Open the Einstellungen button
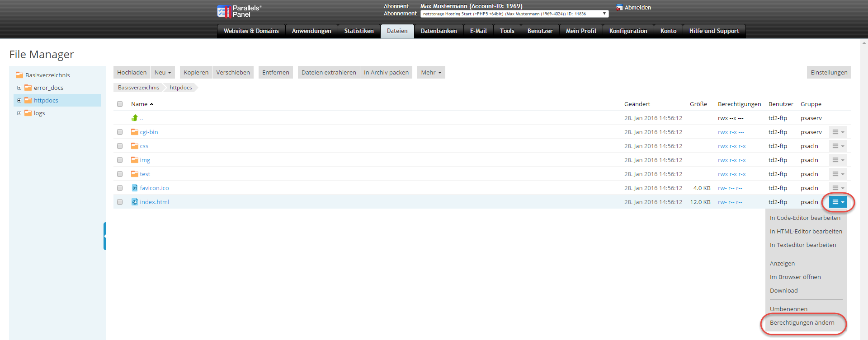868x340 pixels. click(x=829, y=72)
